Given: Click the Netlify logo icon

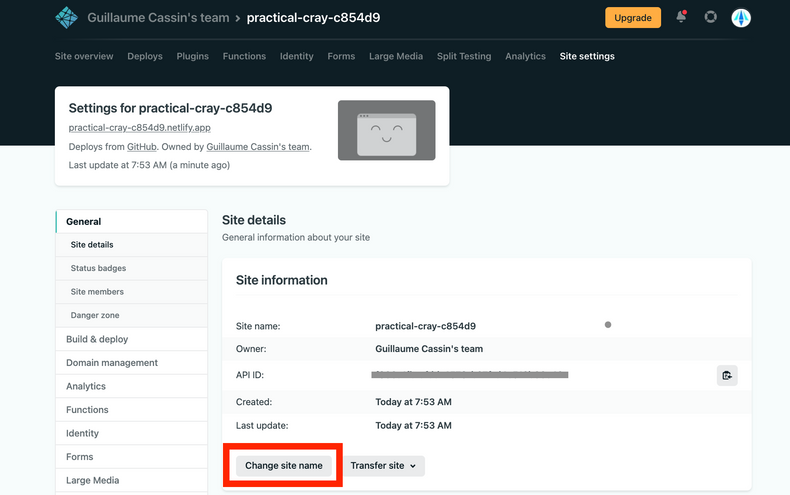Looking at the screenshot, I should click(x=67, y=18).
